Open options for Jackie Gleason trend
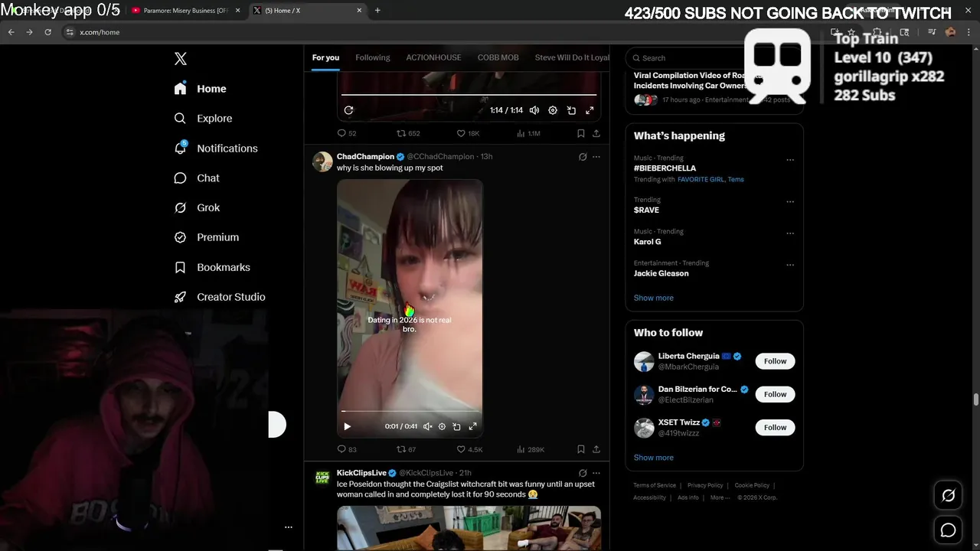This screenshot has height=551, width=980. click(x=790, y=265)
